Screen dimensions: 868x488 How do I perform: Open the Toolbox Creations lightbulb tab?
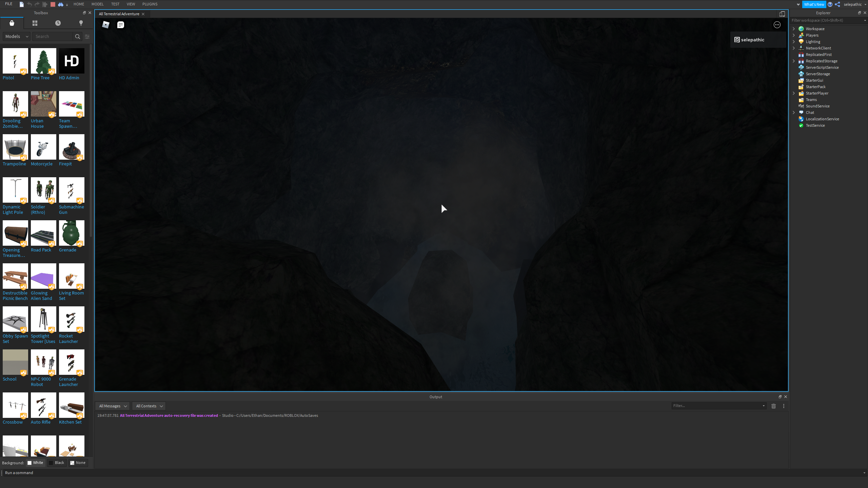81,23
